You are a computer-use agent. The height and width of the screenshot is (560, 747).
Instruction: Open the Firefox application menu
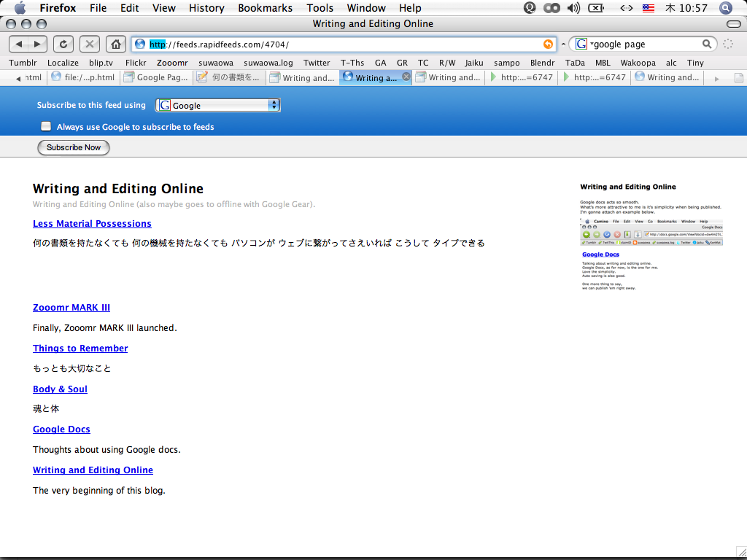(58, 8)
